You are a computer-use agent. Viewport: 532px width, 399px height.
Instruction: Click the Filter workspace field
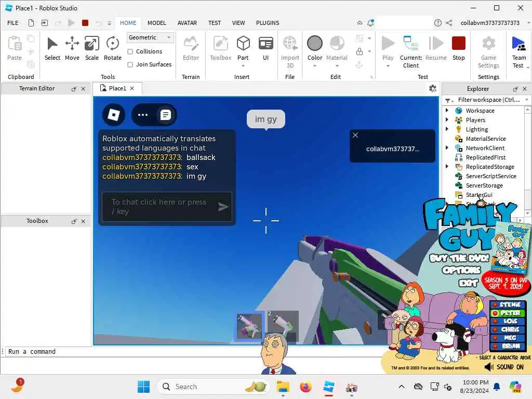[x=488, y=100]
